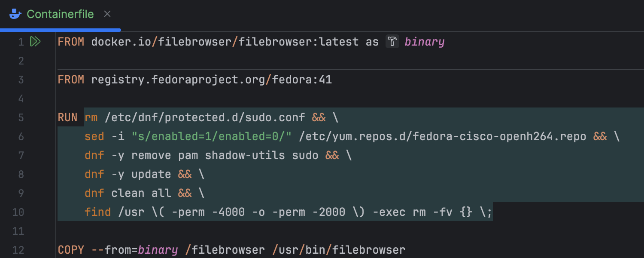
Task: Click the run gutter icon on line 1
Action: (x=35, y=42)
